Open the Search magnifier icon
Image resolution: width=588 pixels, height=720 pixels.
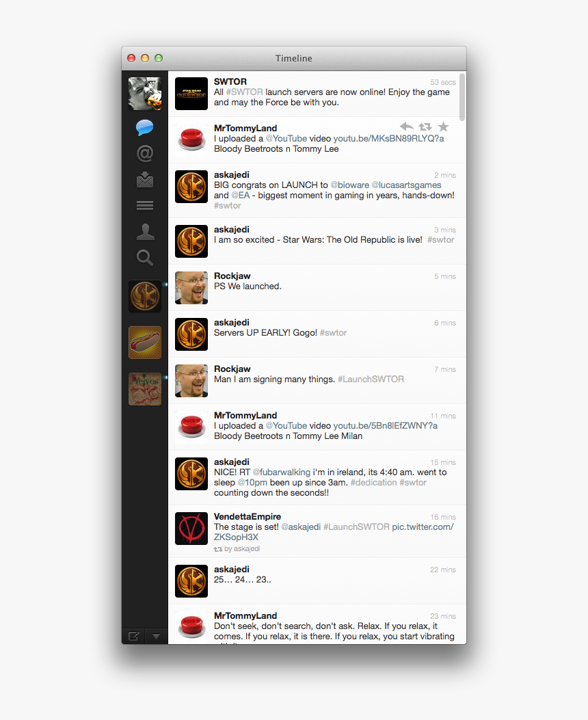pos(144,258)
